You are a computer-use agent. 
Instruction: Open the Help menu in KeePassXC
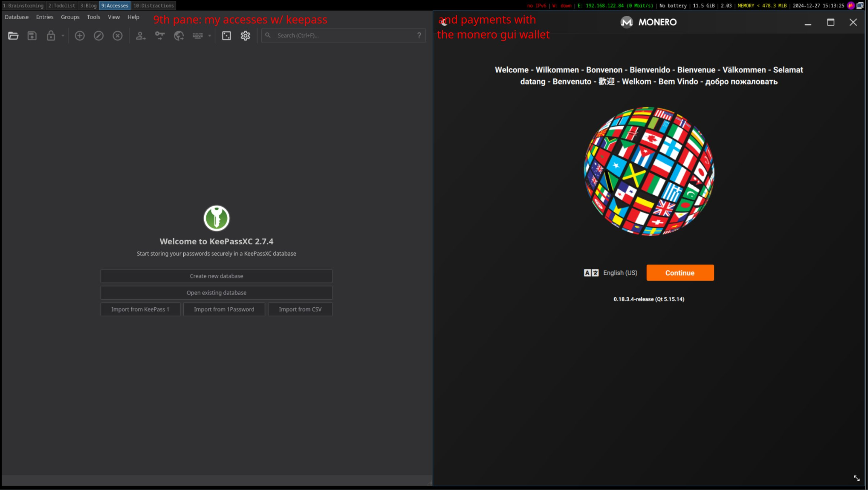pos(133,17)
